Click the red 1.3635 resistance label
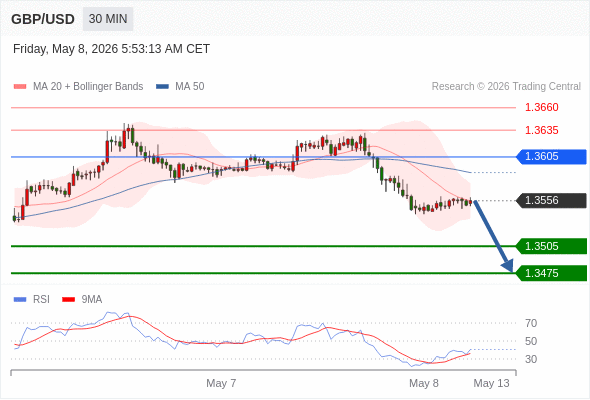 pyautogui.click(x=541, y=130)
